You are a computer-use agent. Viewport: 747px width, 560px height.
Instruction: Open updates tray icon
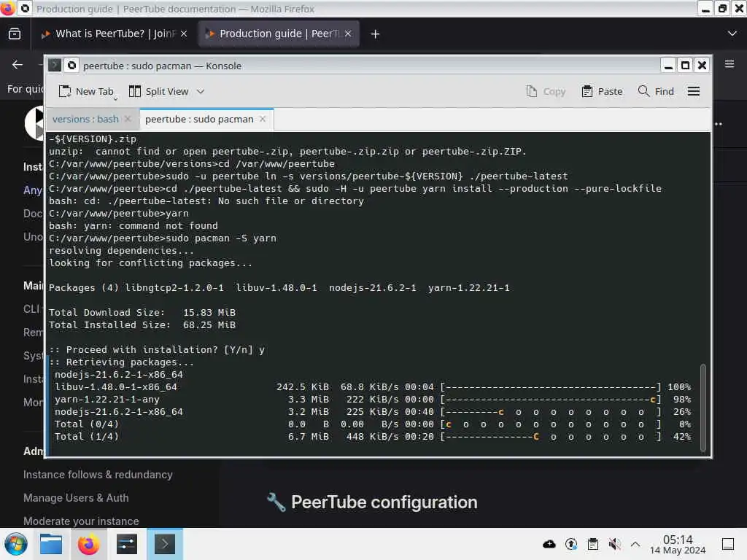pyautogui.click(x=571, y=544)
